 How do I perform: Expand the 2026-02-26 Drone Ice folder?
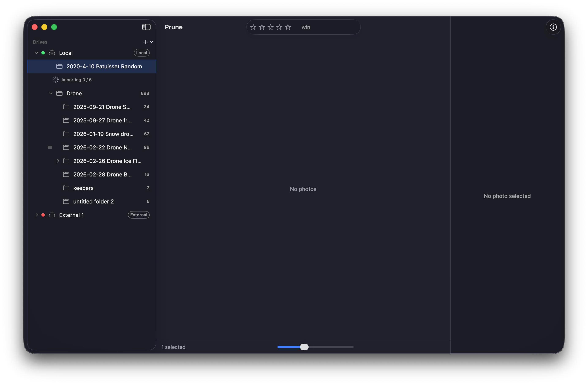click(x=58, y=161)
